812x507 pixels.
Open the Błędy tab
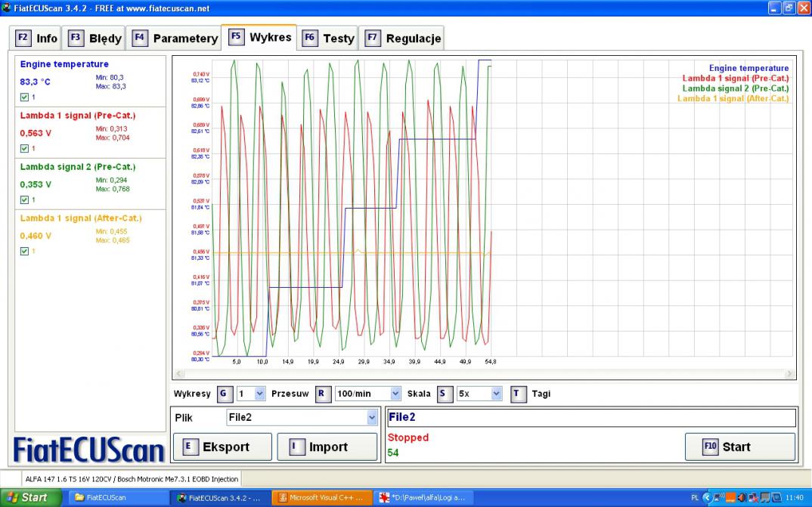95,39
